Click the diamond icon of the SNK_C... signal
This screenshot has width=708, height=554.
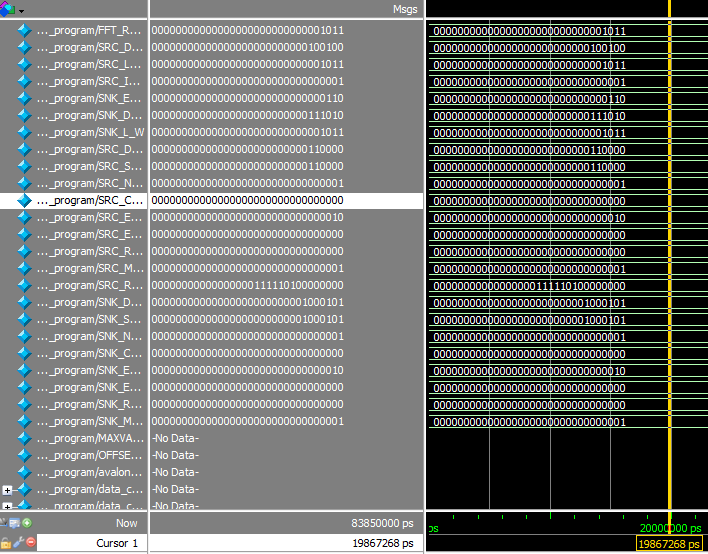point(24,353)
